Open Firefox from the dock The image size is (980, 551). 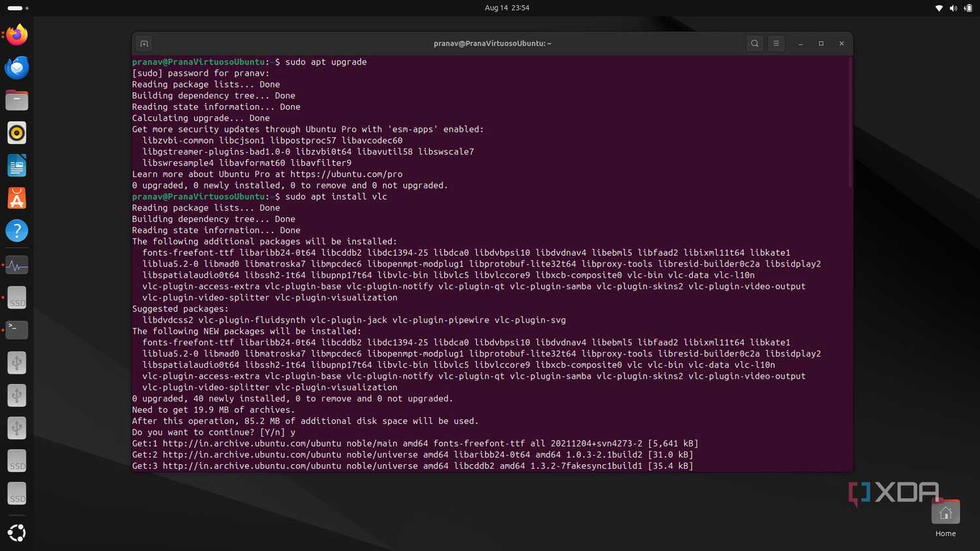click(17, 35)
